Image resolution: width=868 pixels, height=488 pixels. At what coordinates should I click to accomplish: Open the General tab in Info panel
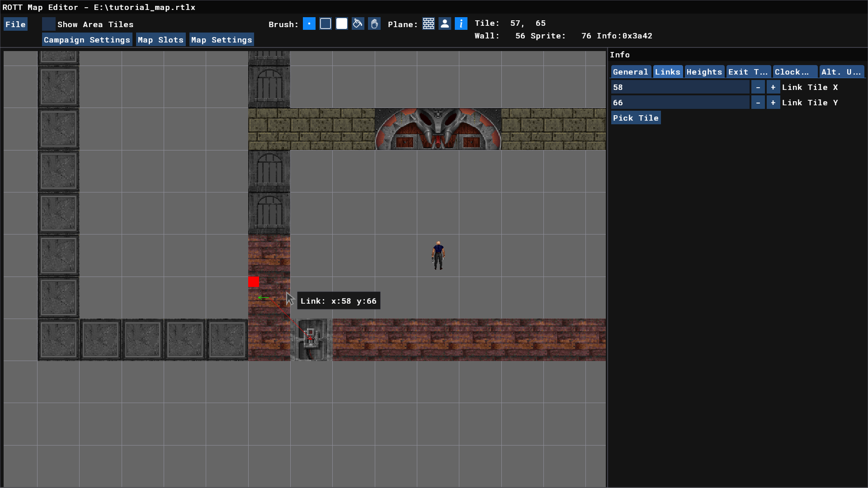(630, 72)
